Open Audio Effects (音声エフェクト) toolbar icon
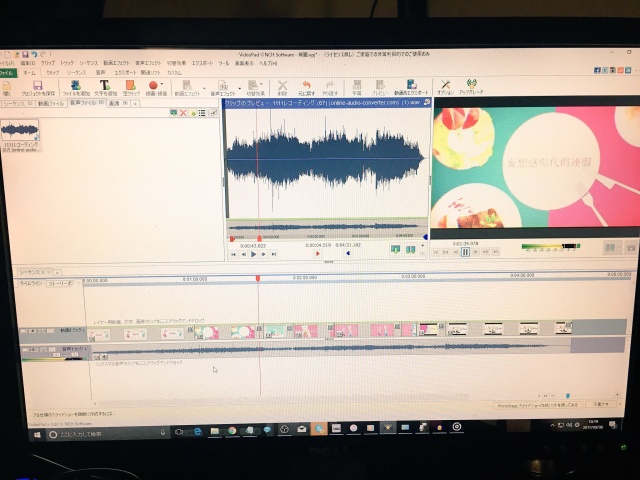Viewport: 640px width, 480px height. [222, 85]
